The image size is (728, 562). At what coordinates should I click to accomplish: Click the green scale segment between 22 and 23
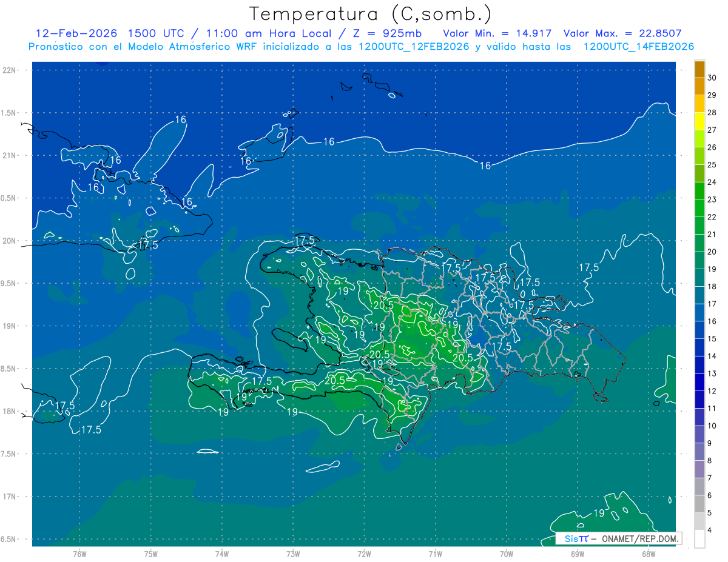[699, 209]
